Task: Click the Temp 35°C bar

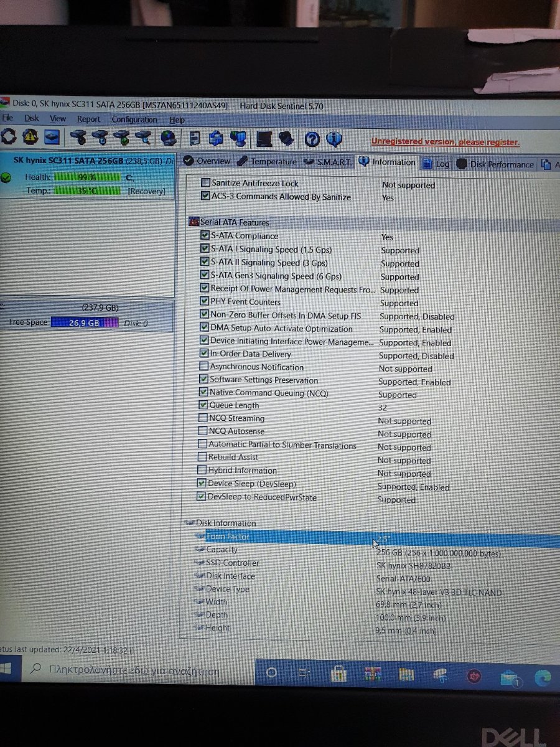Action: (x=86, y=190)
